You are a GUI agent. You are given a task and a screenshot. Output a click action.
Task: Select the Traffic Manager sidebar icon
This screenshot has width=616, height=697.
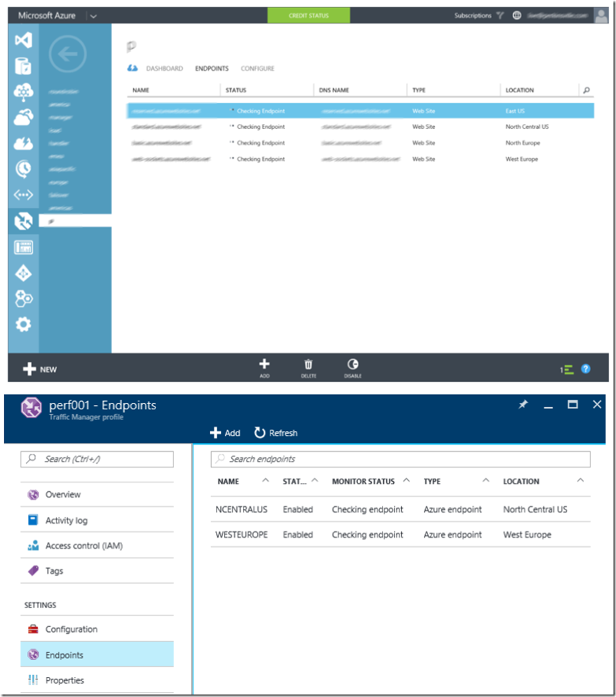23,221
